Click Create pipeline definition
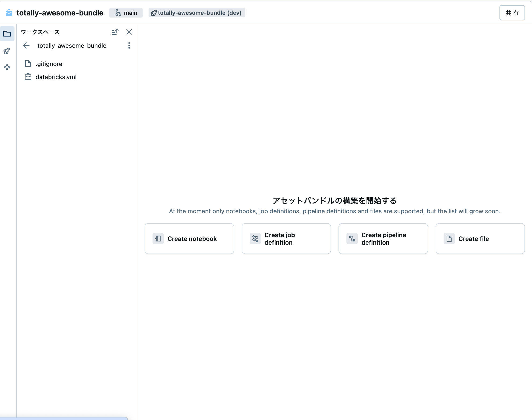The image size is (532, 420). [x=383, y=239]
